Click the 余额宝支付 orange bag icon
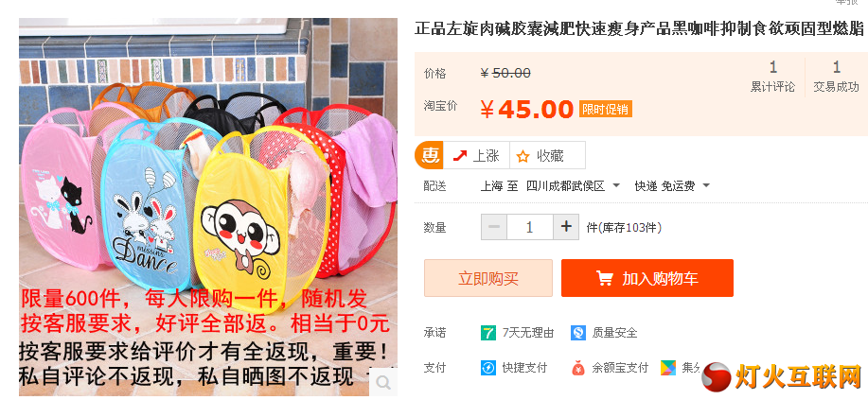This screenshot has height=400, width=868. click(x=578, y=368)
